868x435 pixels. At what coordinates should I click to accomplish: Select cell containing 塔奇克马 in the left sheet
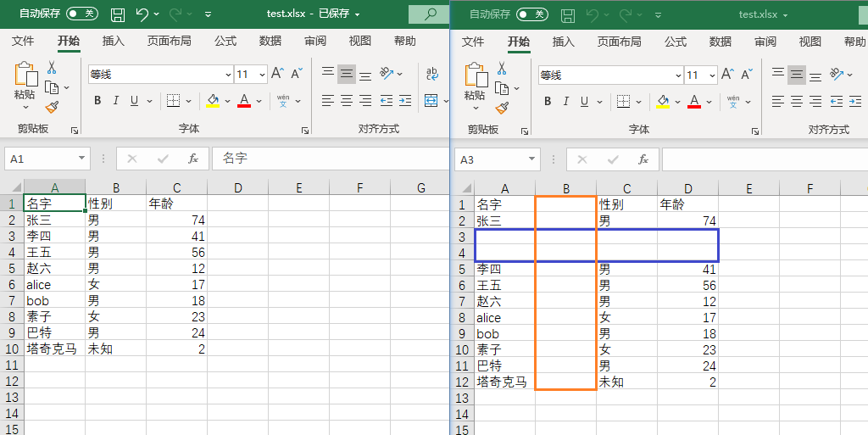pyautogui.click(x=53, y=349)
